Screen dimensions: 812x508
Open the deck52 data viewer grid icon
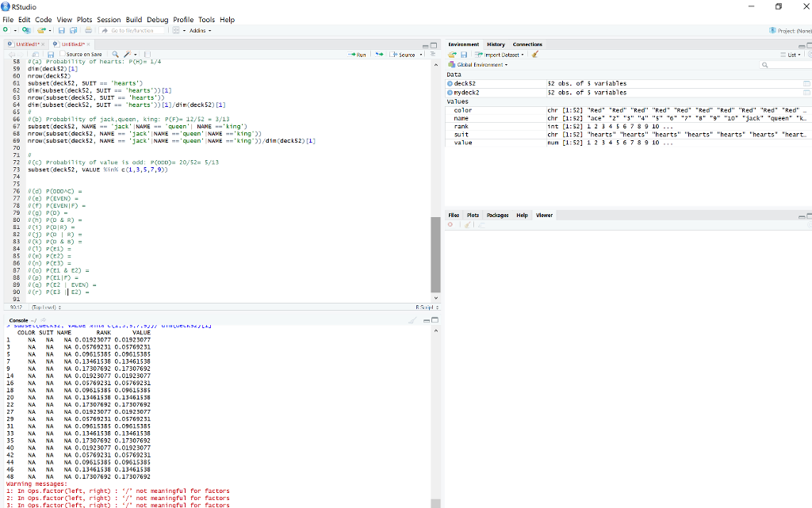point(806,83)
